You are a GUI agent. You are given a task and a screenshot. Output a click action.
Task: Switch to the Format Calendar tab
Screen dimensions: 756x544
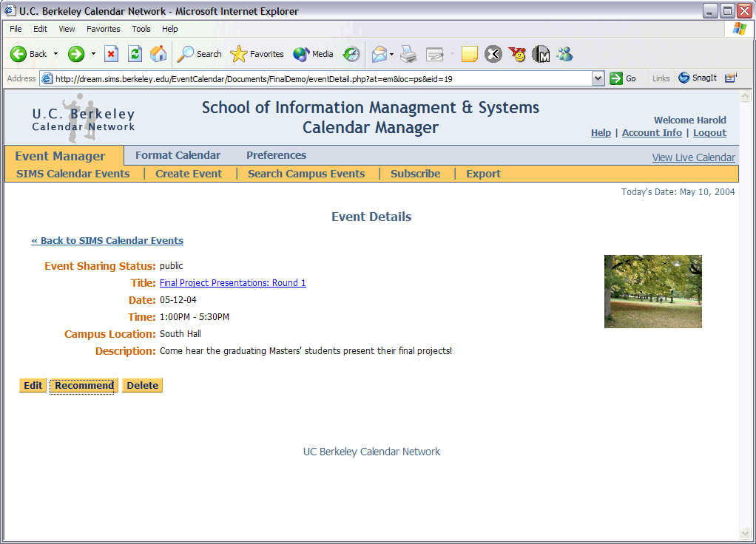[x=178, y=155]
